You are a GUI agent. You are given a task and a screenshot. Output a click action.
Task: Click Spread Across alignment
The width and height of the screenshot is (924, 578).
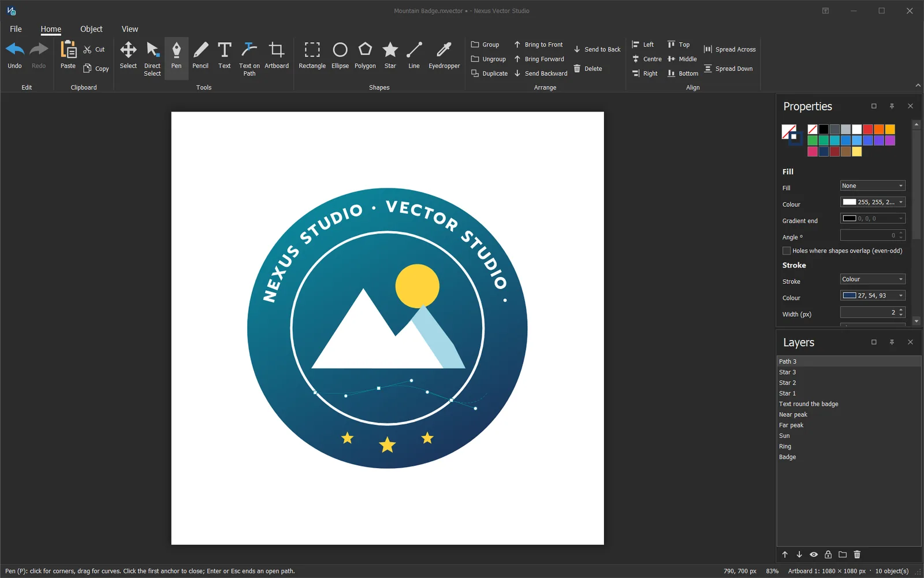(x=730, y=49)
